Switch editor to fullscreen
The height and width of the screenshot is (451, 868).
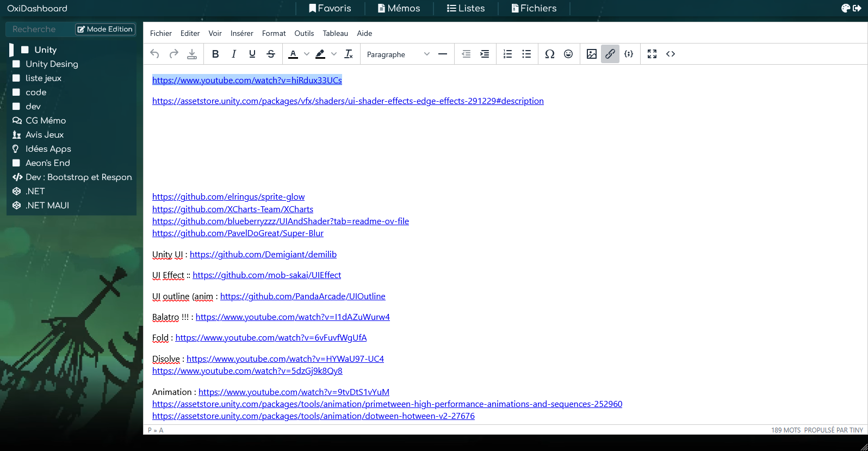coord(652,54)
